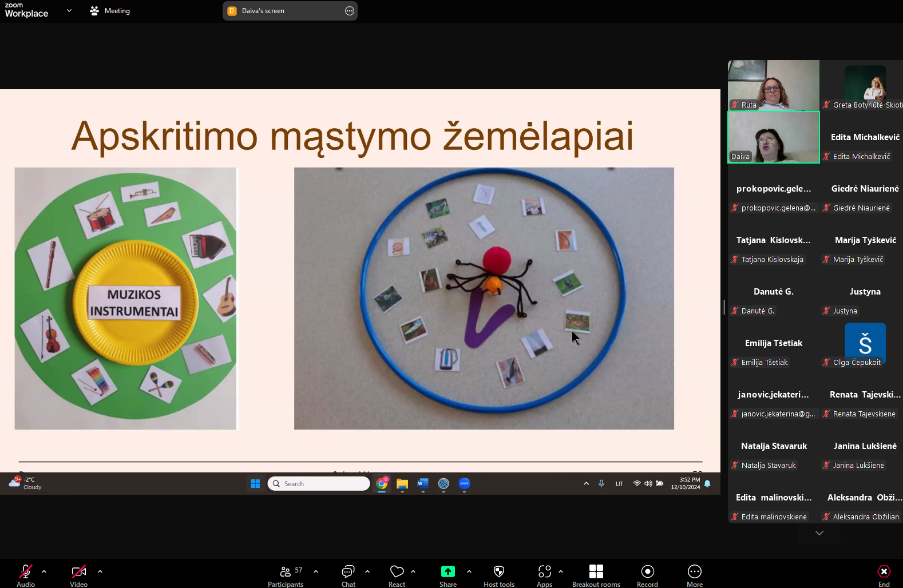
Task: Expand apps options arrow
Action: pos(561,571)
